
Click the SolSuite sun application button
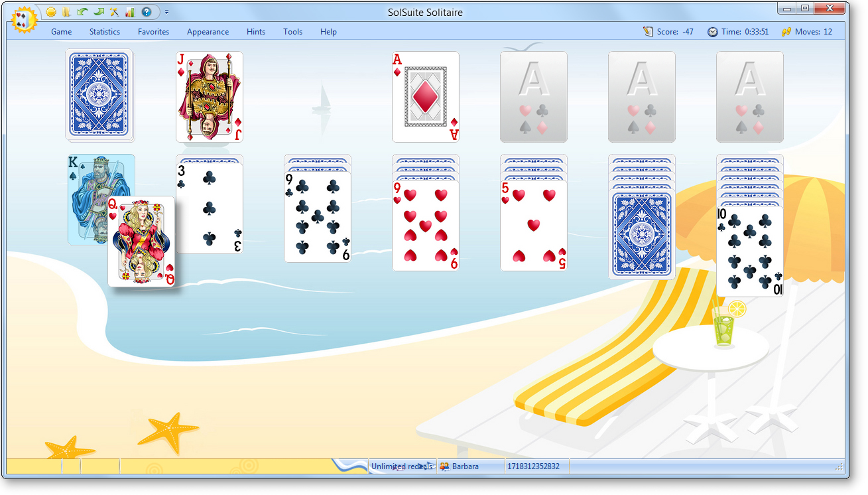click(24, 19)
